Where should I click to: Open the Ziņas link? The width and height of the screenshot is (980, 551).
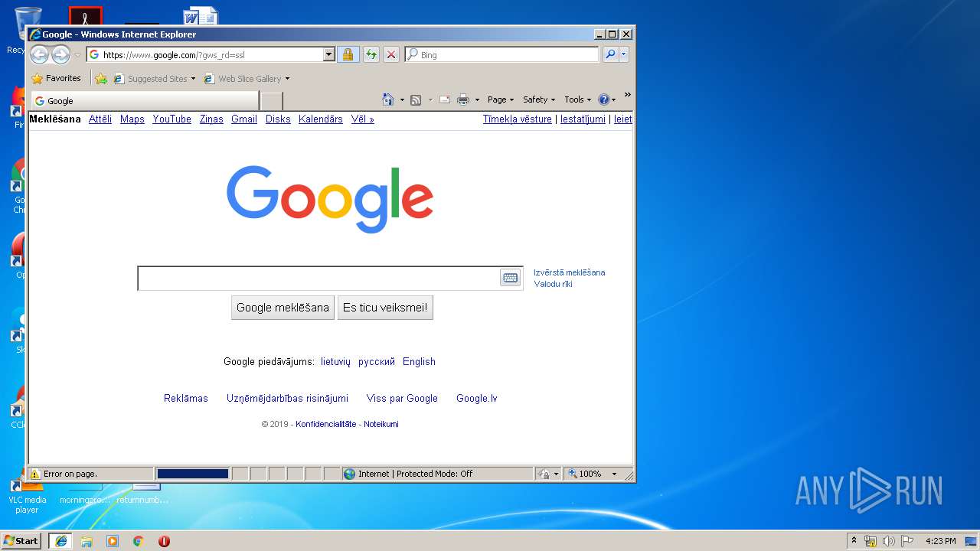click(211, 119)
